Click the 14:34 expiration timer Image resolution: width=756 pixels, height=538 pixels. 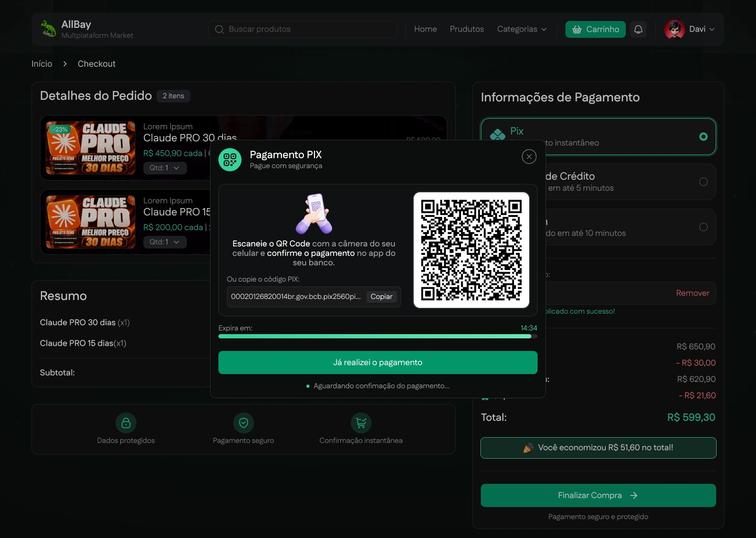(529, 328)
